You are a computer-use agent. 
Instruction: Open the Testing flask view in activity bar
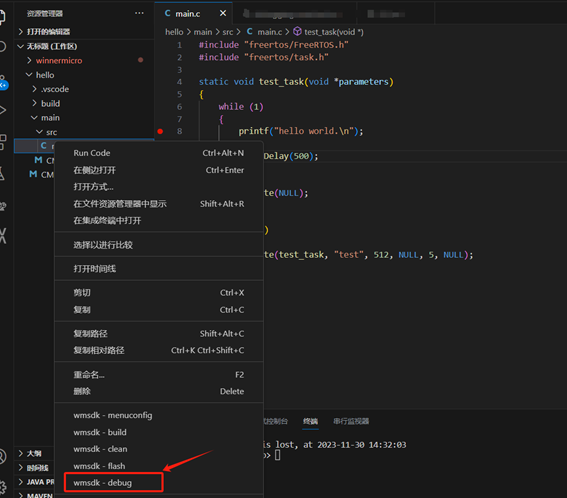2,174
